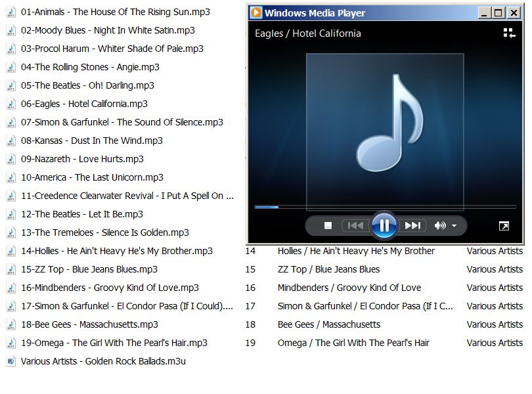
Task: Select the mp3 icon for 02-Moody Blues file
Action: pyautogui.click(x=11, y=30)
